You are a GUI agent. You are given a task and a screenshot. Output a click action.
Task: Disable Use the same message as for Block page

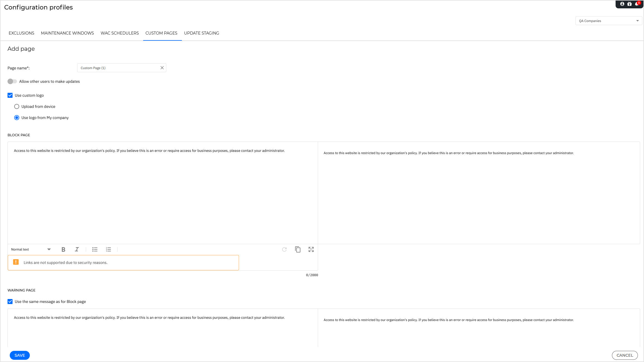click(x=10, y=302)
